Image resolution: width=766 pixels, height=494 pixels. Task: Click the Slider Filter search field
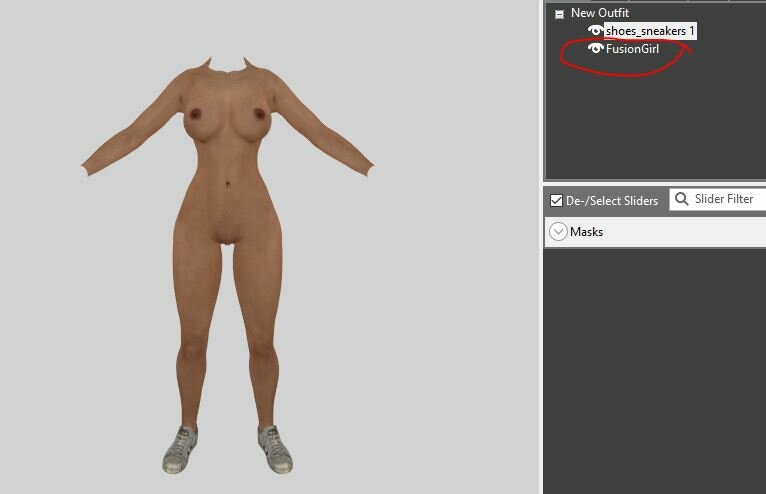click(717, 199)
